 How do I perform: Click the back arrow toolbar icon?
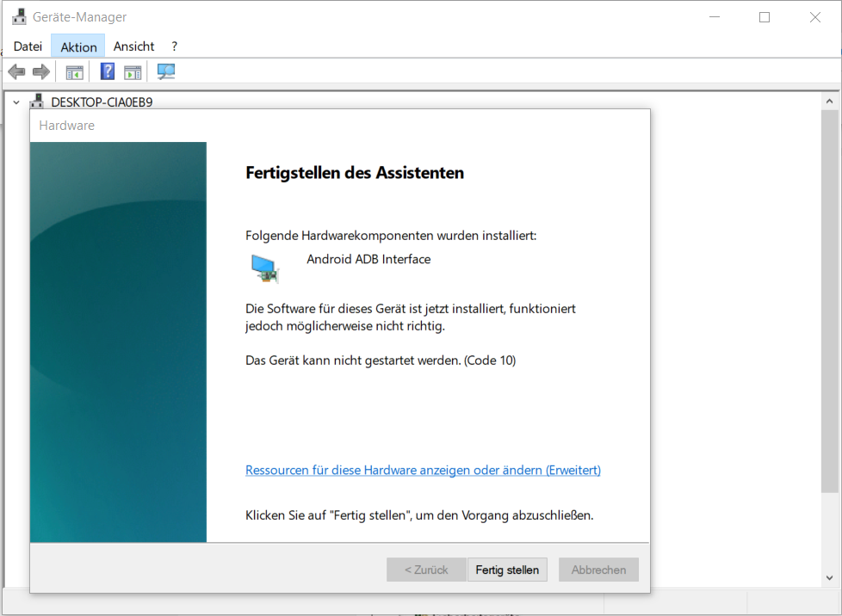16,71
